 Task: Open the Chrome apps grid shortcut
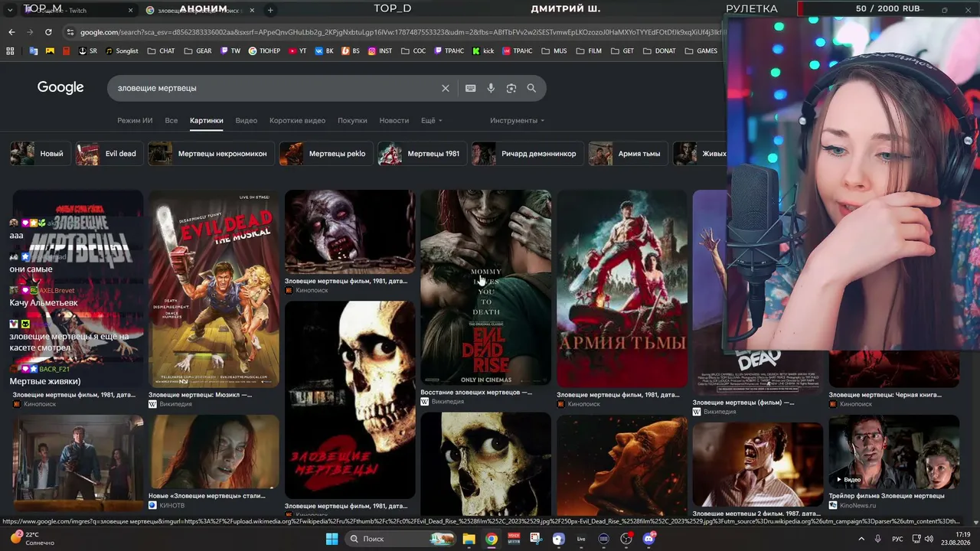tap(10, 51)
